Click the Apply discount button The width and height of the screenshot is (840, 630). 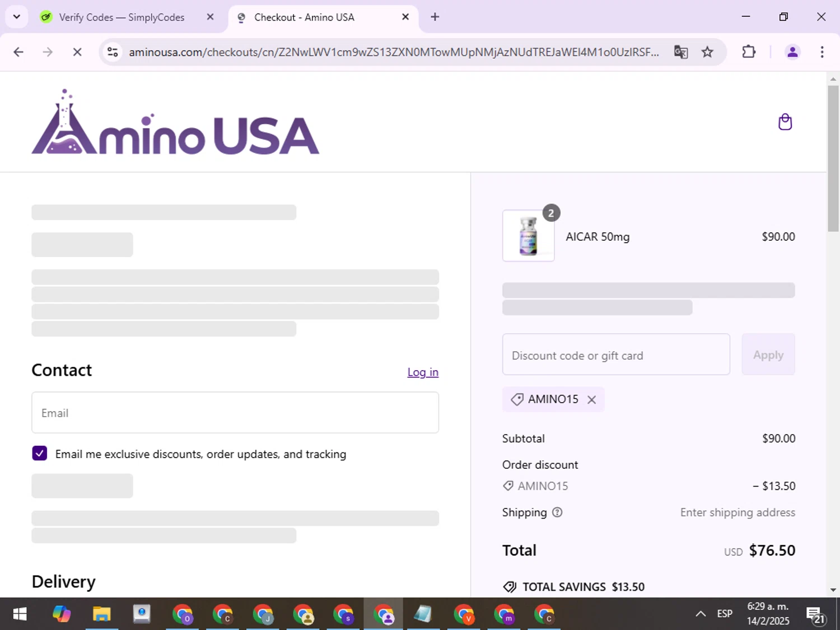coord(768,354)
